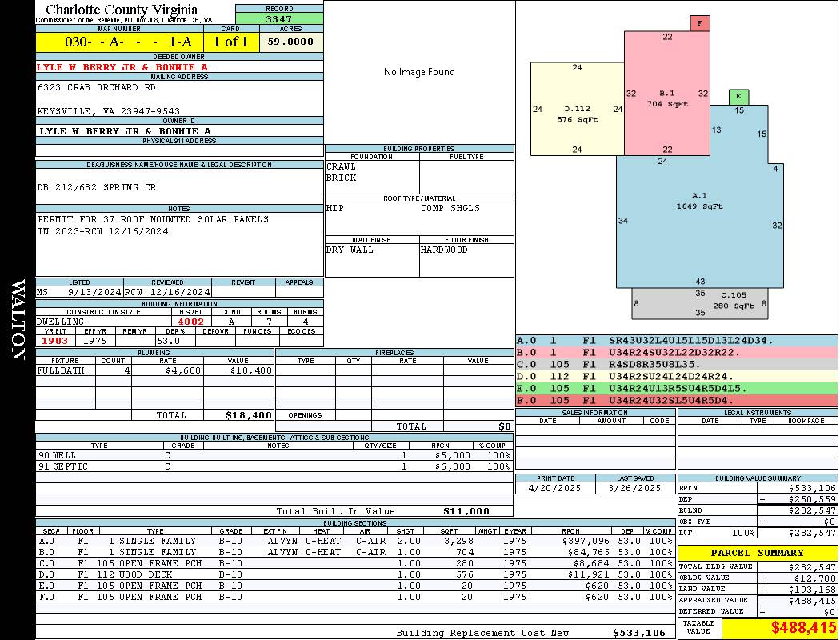The height and width of the screenshot is (640, 840).
Task: Click section F.0 105 OPEN FRAME PCH
Action: 149,597
